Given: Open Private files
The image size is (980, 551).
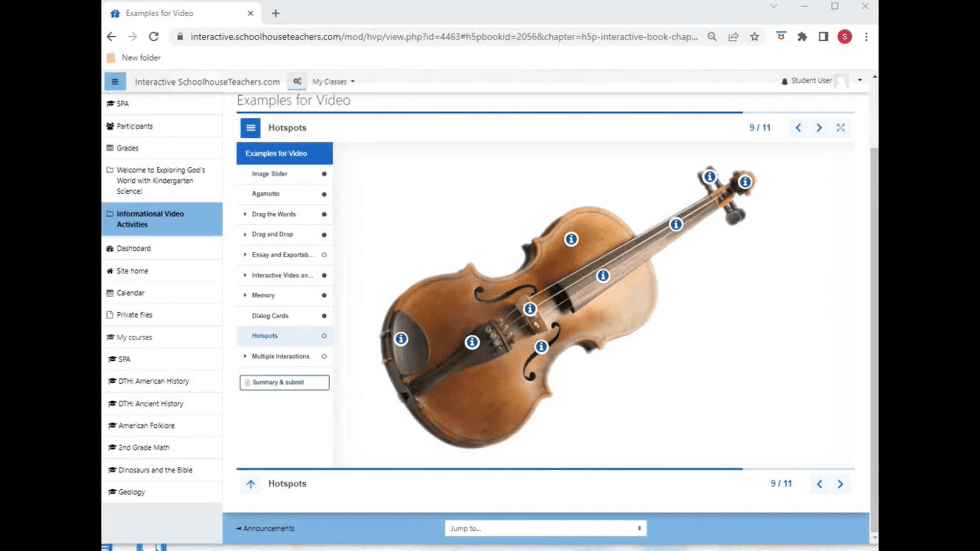Looking at the screenshot, I should pyautogui.click(x=162, y=315).
